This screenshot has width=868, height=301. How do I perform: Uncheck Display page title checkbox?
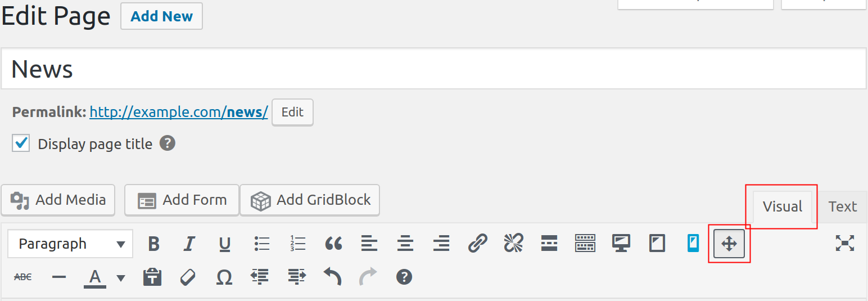[21, 143]
